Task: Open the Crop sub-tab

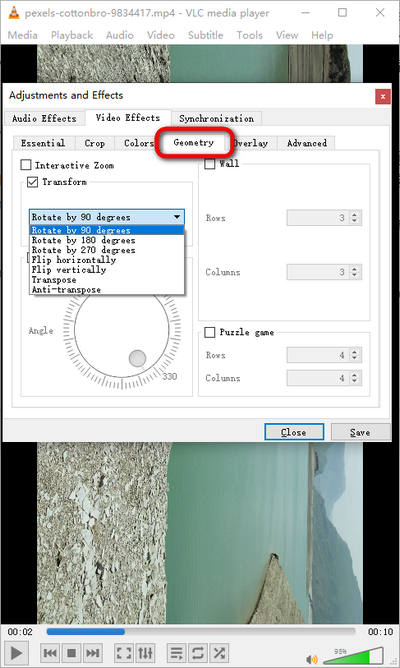Action: [95, 143]
